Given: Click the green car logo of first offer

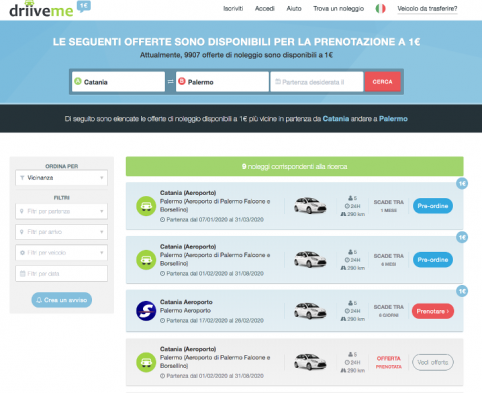Looking at the screenshot, I should click(x=146, y=206).
